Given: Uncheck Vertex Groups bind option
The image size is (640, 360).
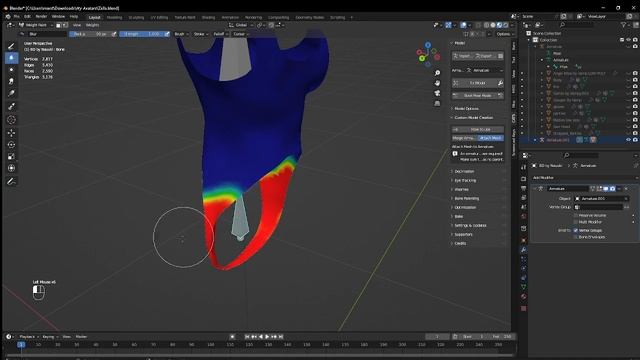Looking at the screenshot, I should pyautogui.click(x=576, y=230).
